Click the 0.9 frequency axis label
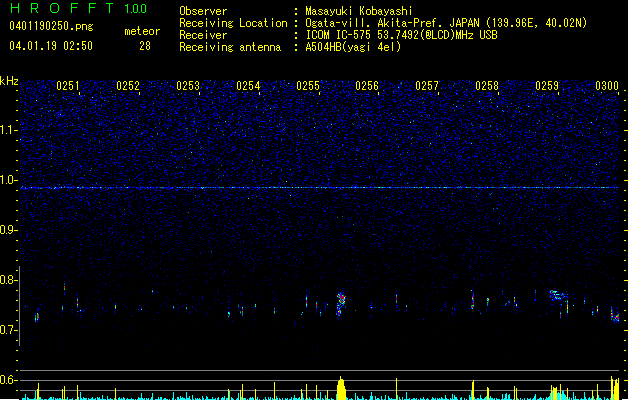Viewport: 629px width, 400px height. click(9, 230)
